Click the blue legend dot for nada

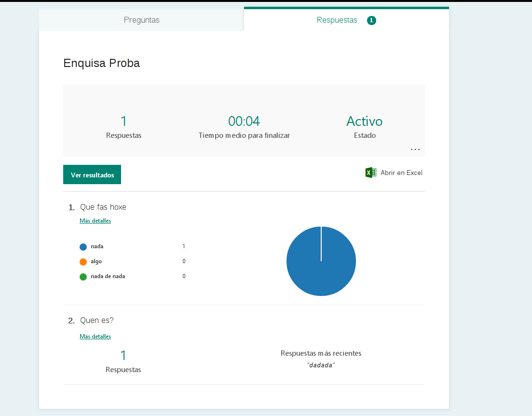[83, 247]
